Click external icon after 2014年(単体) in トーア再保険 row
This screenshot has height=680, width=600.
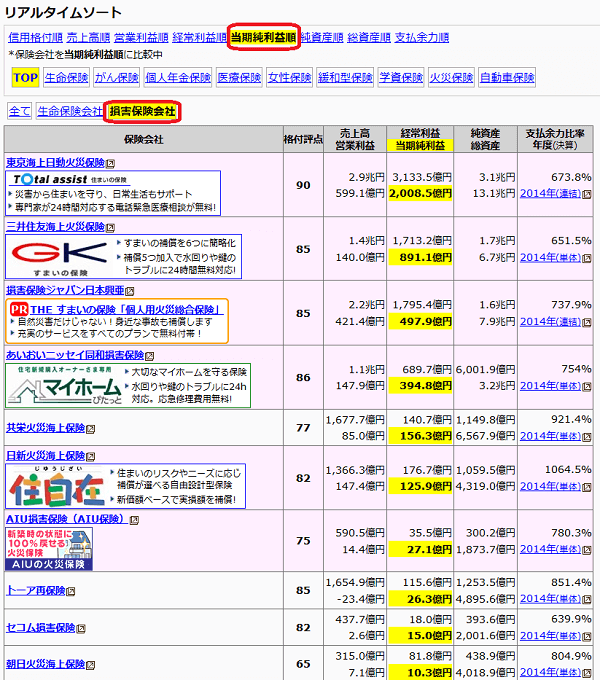click(x=587, y=599)
